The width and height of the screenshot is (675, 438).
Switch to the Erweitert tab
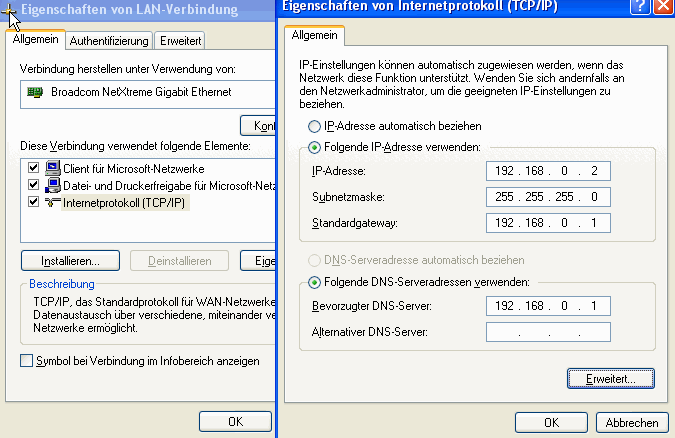tap(180, 41)
